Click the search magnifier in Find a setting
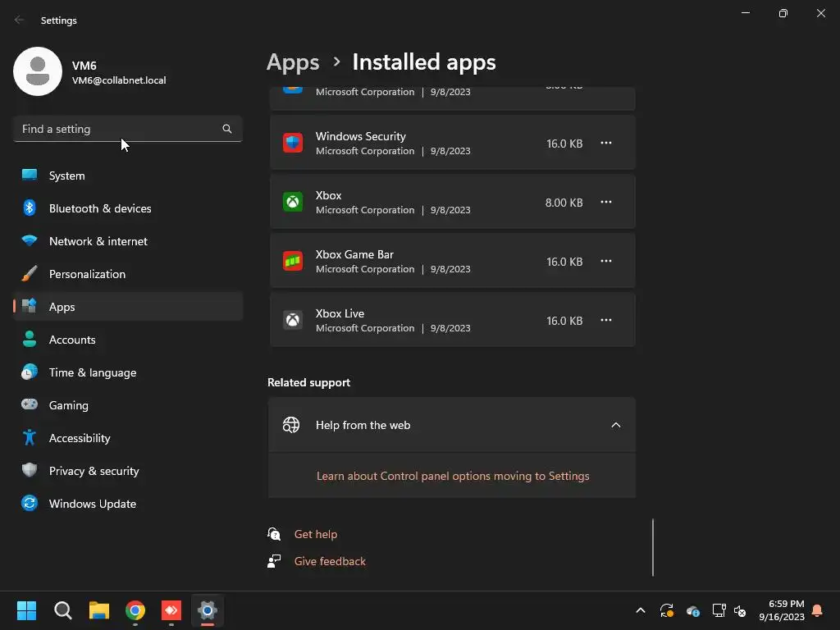The width and height of the screenshot is (840, 630). click(x=227, y=129)
